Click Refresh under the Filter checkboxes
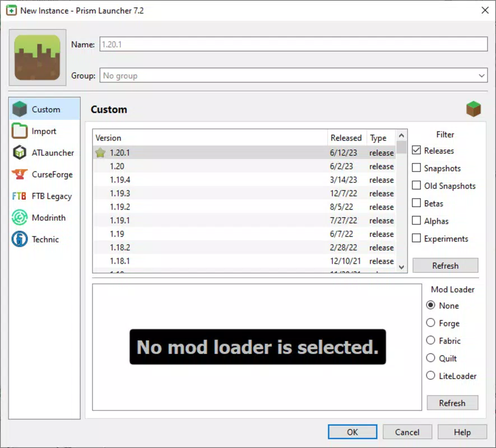This screenshot has width=496, height=448. point(446,265)
